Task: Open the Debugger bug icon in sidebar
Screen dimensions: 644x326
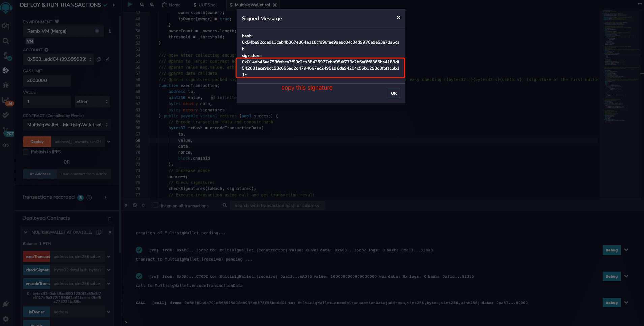Action: [x=6, y=85]
